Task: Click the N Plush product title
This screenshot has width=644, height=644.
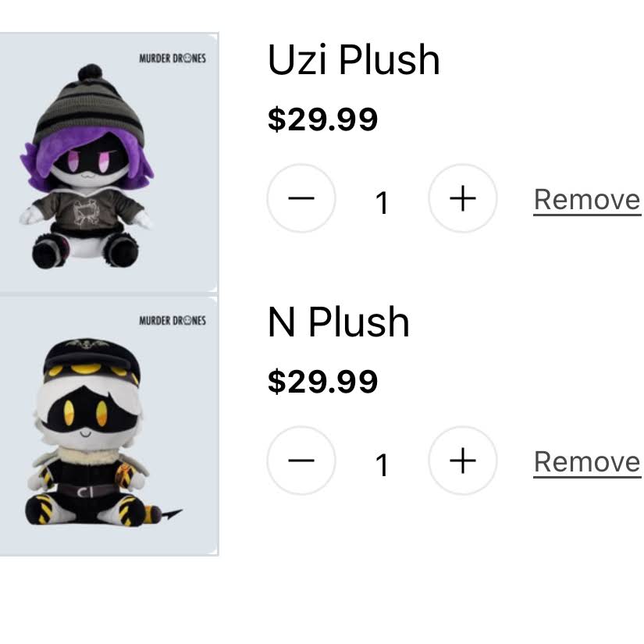Action: pos(338,322)
